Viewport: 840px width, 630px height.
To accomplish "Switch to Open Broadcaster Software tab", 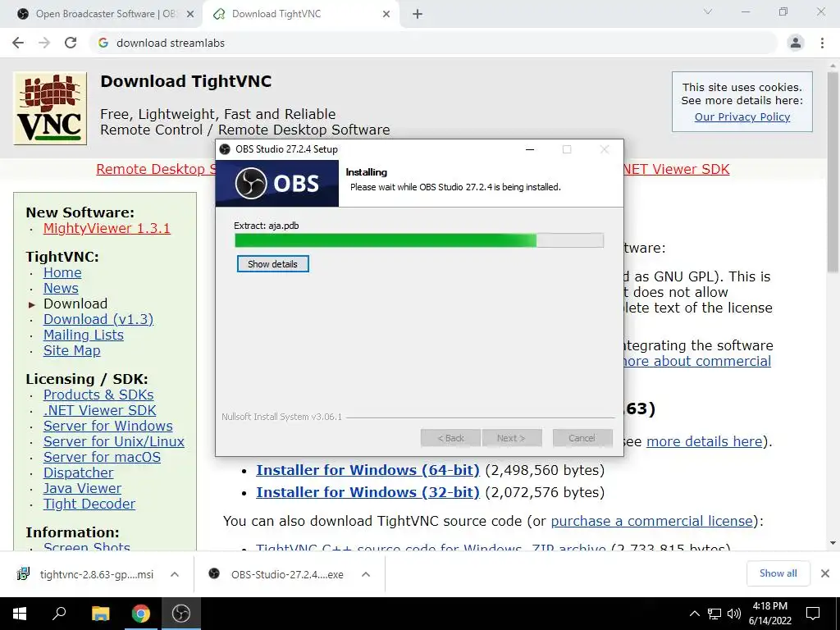I will (x=104, y=14).
